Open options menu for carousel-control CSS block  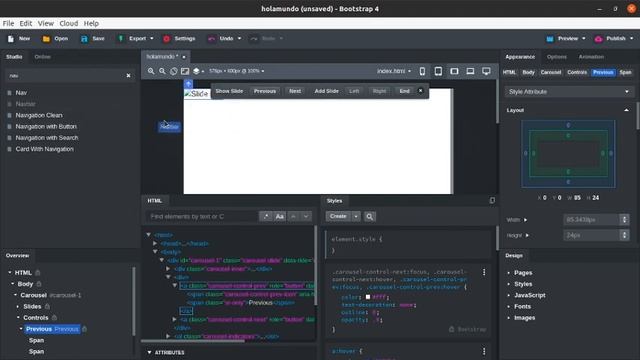point(484,272)
